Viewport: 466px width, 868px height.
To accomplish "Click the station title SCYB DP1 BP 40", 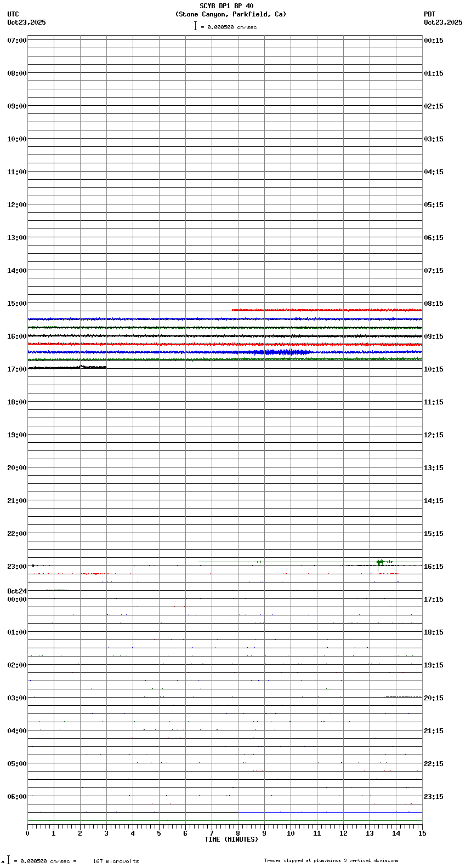I will [x=226, y=6].
